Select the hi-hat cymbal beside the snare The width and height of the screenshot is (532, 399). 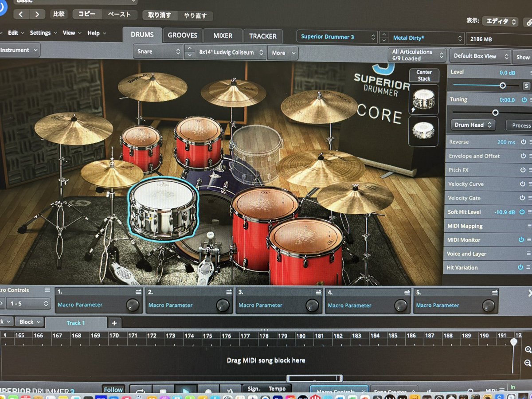[112, 173]
